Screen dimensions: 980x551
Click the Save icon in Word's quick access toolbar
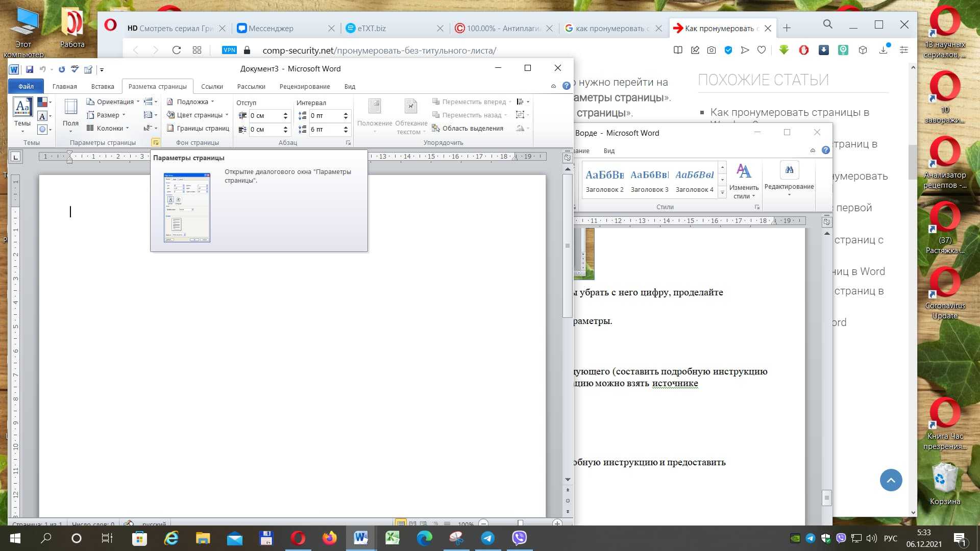point(29,69)
